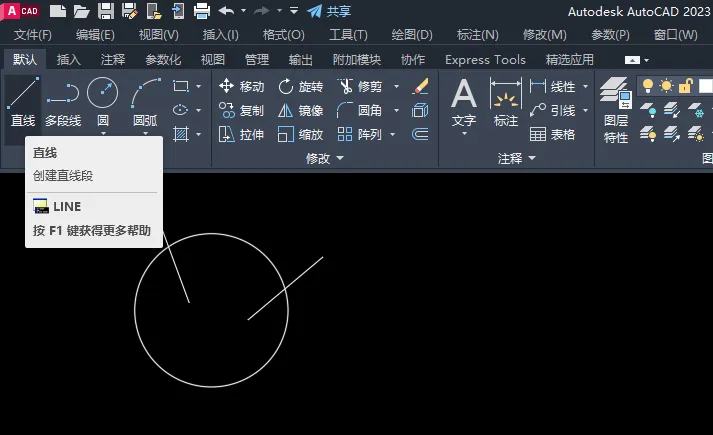713x435 pixels.
Task: Open the 绘图(D) menu
Action: click(x=412, y=35)
